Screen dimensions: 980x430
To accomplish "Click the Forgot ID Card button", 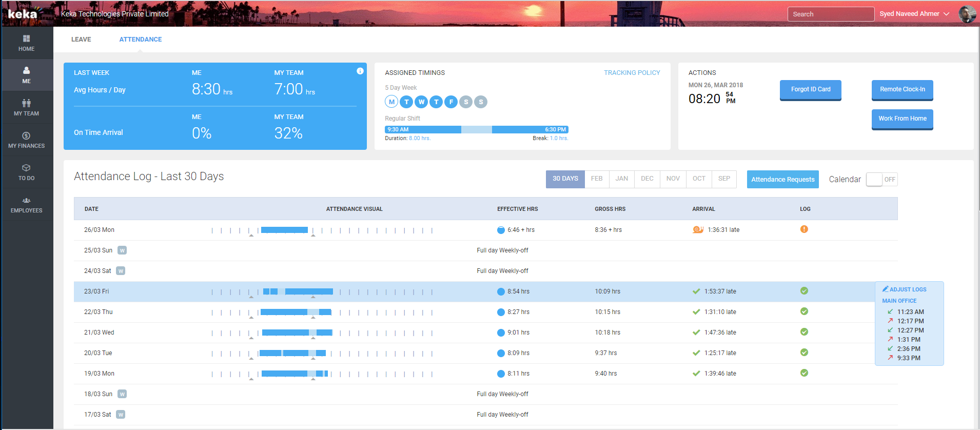I will point(811,90).
